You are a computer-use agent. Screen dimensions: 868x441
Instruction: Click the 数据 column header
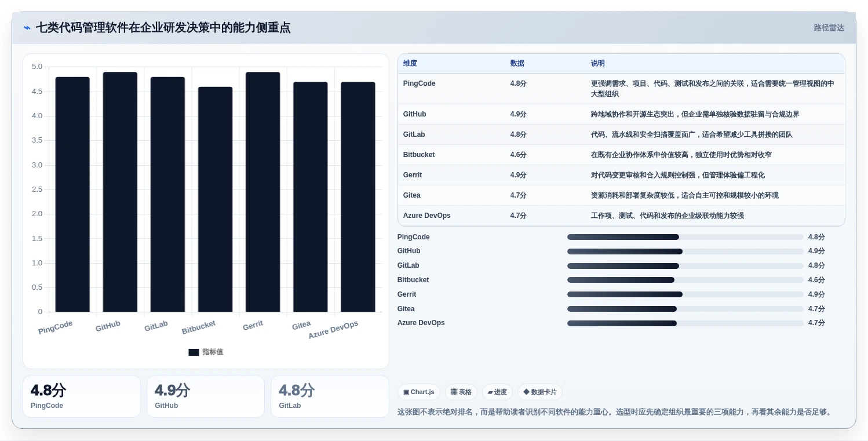click(517, 63)
